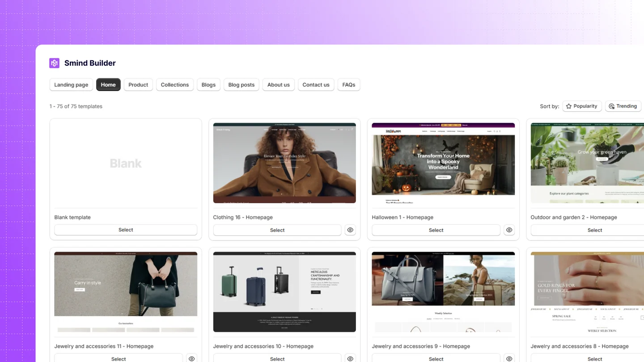Click the Jewelry and accessories 9 thumbnail
The width and height of the screenshot is (644, 362).
pyautogui.click(x=443, y=292)
